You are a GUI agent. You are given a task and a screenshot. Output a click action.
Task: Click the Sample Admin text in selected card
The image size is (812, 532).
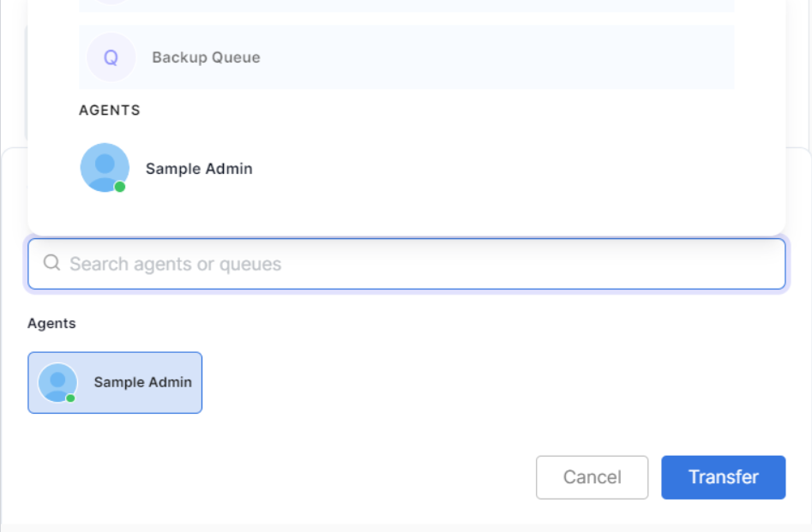pos(142,382)
